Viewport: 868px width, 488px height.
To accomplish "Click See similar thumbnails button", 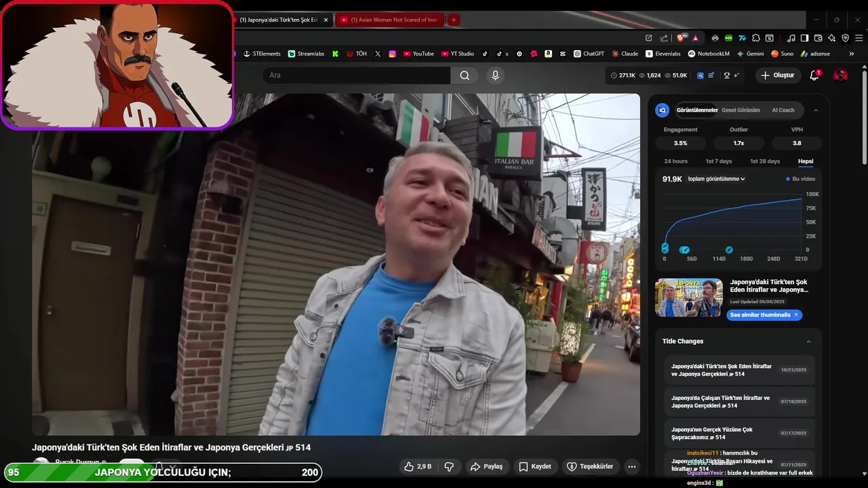I will pyautogui.click(x=764, y=315).
